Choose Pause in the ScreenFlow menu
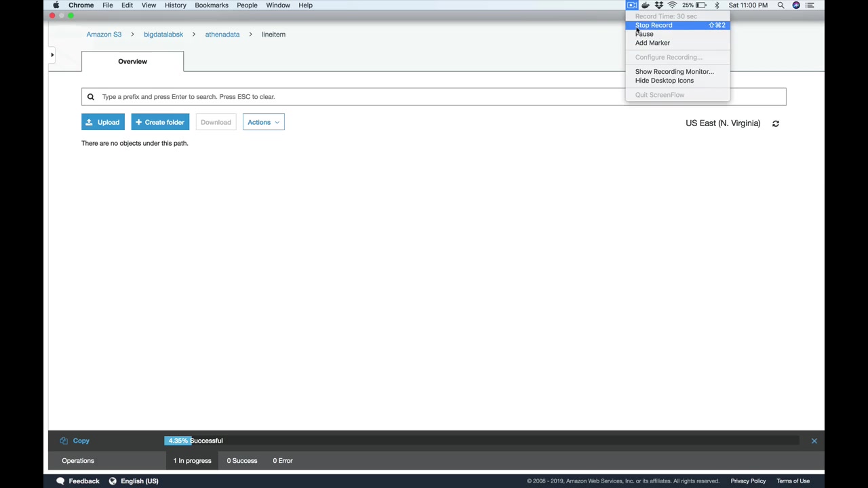The height and width of the screenshot is (488, 868). click(x=677, y=34)
